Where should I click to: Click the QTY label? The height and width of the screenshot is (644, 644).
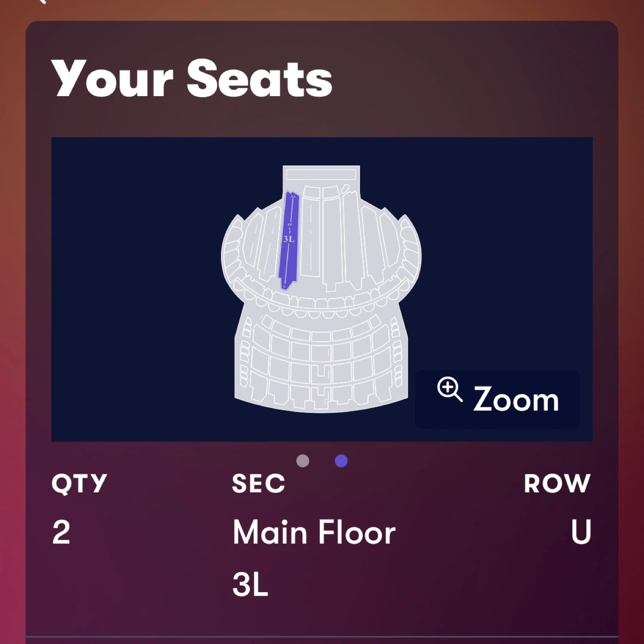79,483
